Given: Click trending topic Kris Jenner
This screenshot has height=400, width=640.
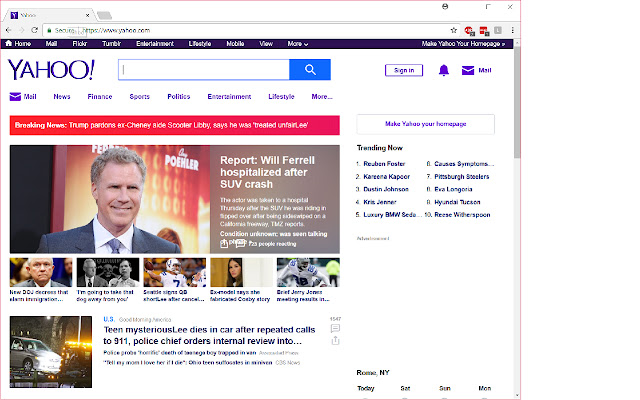Looking at the screenshot, I should click(x=380, y=202).
